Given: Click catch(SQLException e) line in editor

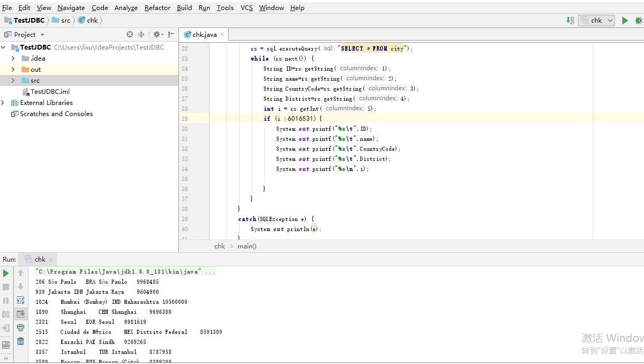Looking at the screenshot, I should click(276, 219).
